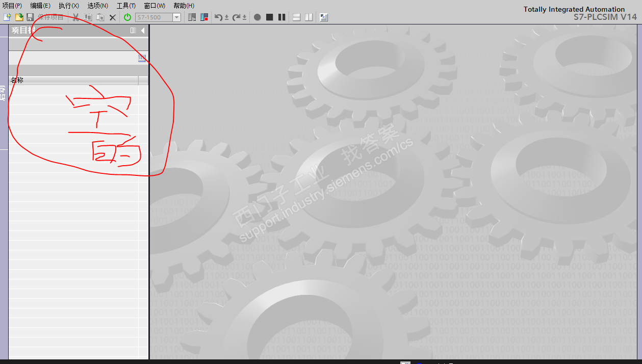The image size is (642, 364).
Task: Click the first panel-layout toolbar icon
Action: pos(192,17)
